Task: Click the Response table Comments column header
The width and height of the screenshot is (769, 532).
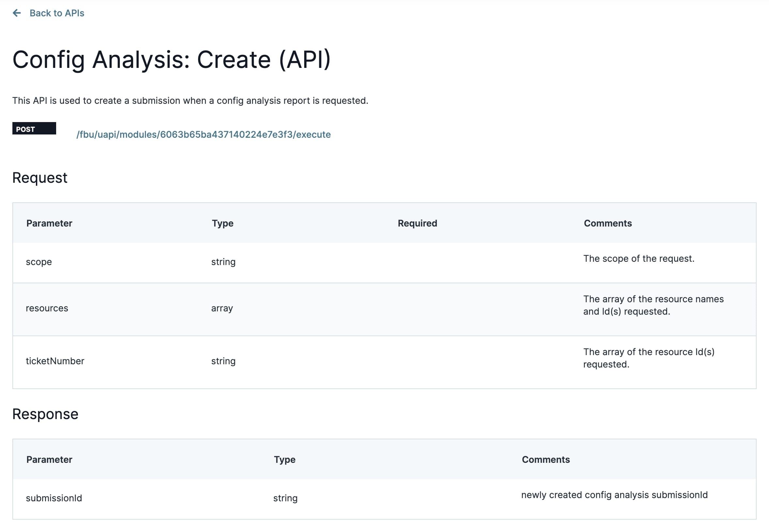Action: click(x=546, y=460)
